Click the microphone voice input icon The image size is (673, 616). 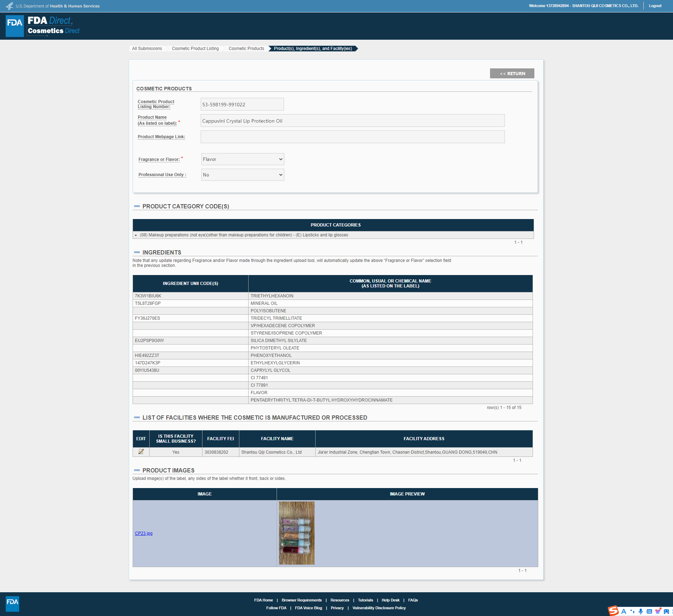point(640,611)
